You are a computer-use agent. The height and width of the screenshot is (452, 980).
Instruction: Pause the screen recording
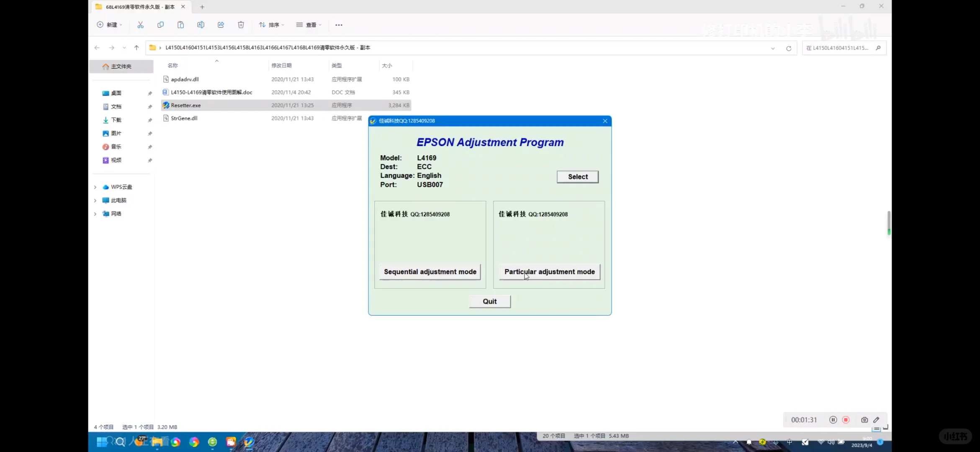click(833, 420)
